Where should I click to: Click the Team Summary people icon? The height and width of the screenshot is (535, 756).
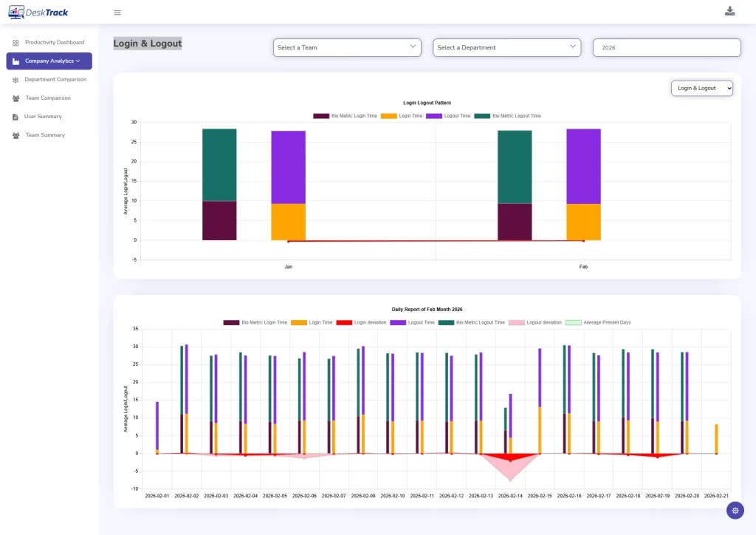click(x=16, y=135)
